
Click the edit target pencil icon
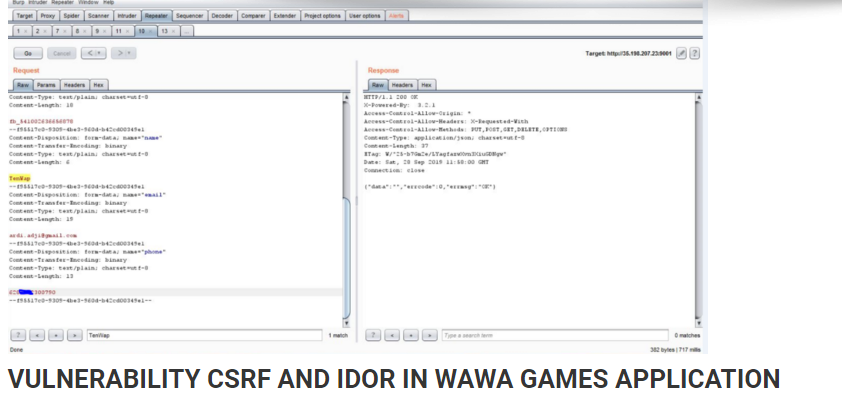click(681, 53)
